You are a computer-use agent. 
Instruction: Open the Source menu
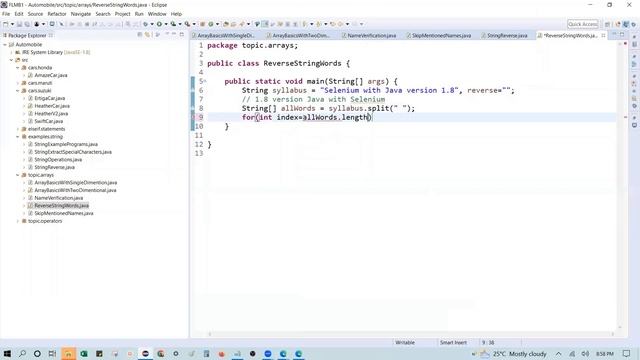[x=35, y=14]
